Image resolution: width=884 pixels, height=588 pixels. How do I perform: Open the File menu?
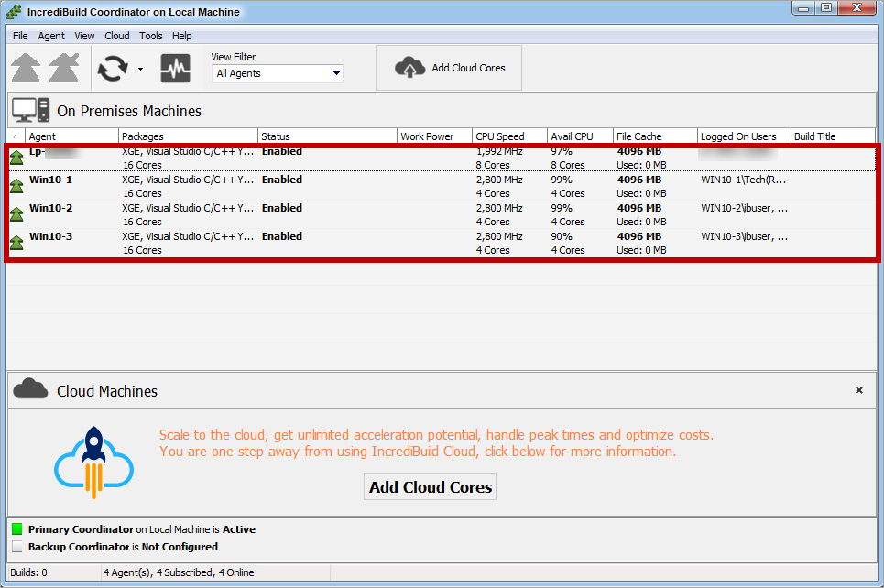20,36
